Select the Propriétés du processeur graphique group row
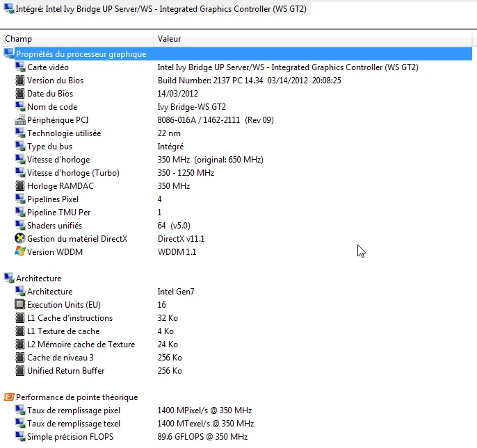 click(x=238, y=53)
